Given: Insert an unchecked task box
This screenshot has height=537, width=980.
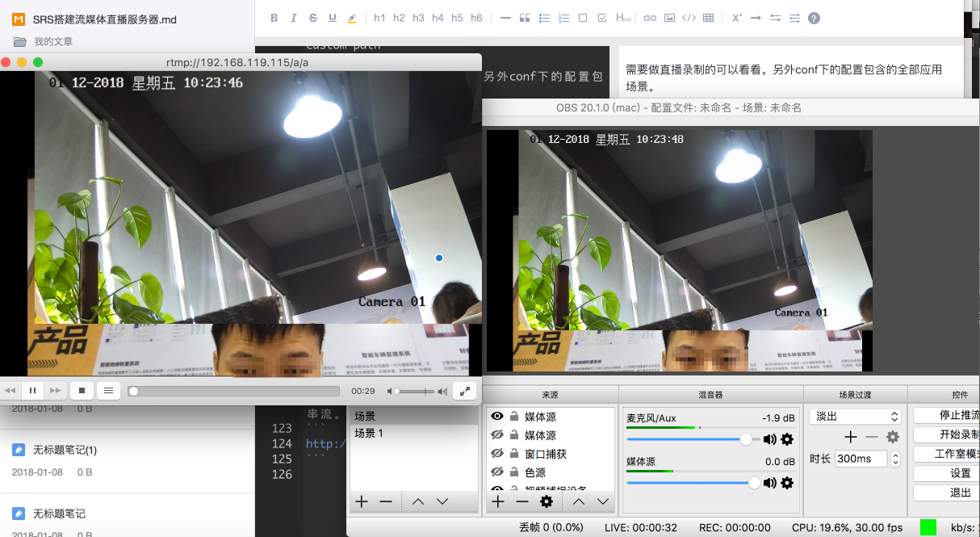Looking at the screenshot, I should 583,18.
